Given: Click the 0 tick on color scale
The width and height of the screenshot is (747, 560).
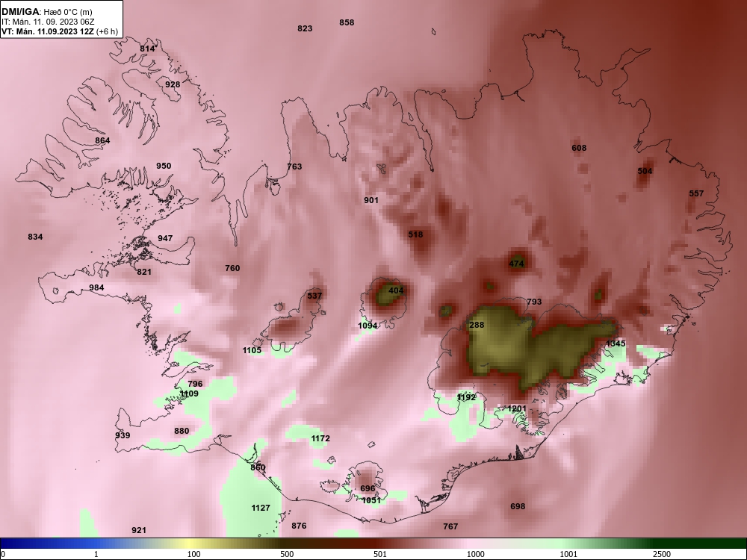Looking at the screenshot, I should point(3,554).
